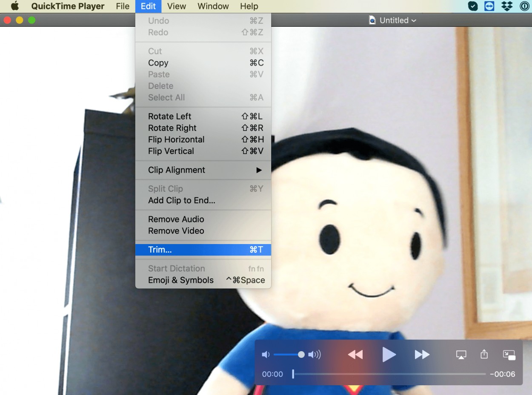
Task: Open the share icon
Action: click(x=484, y=354)
